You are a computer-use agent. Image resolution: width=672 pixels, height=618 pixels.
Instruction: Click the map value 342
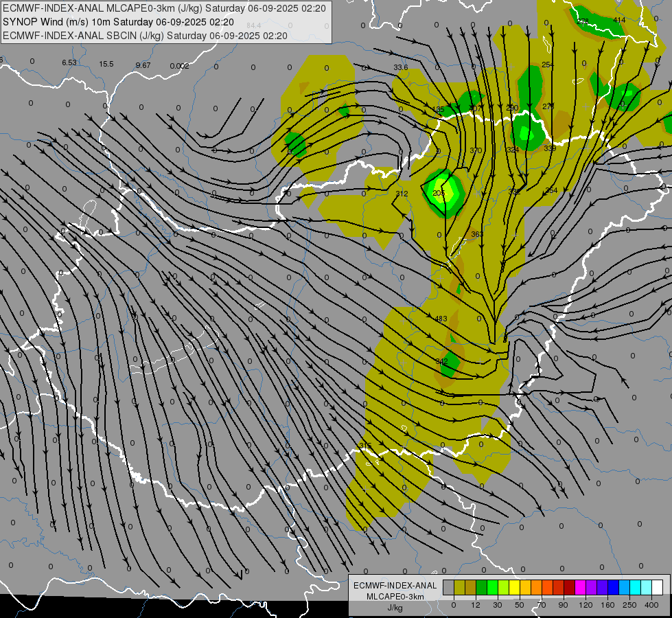(x=441, y=362)
